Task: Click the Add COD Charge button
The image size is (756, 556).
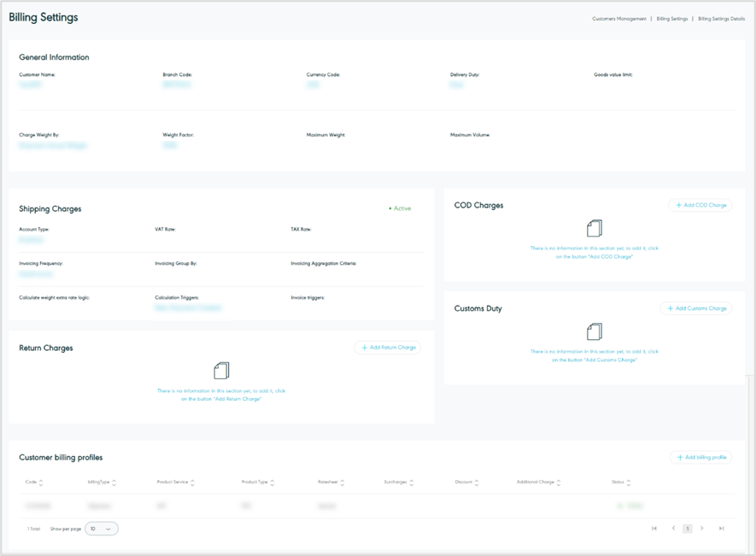Action: [x=700, y=205]
